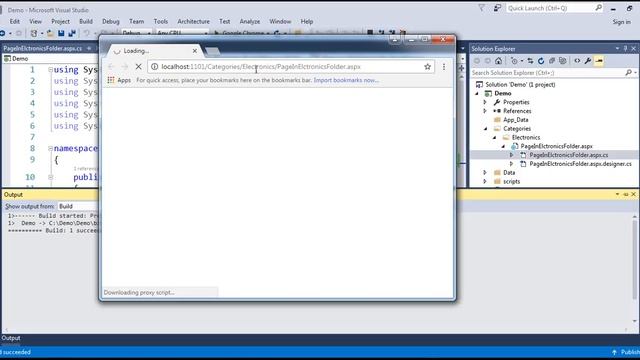Open the Show output from dropdown
This screenshot has width=640, height=360.
click(x=78, y=206)
